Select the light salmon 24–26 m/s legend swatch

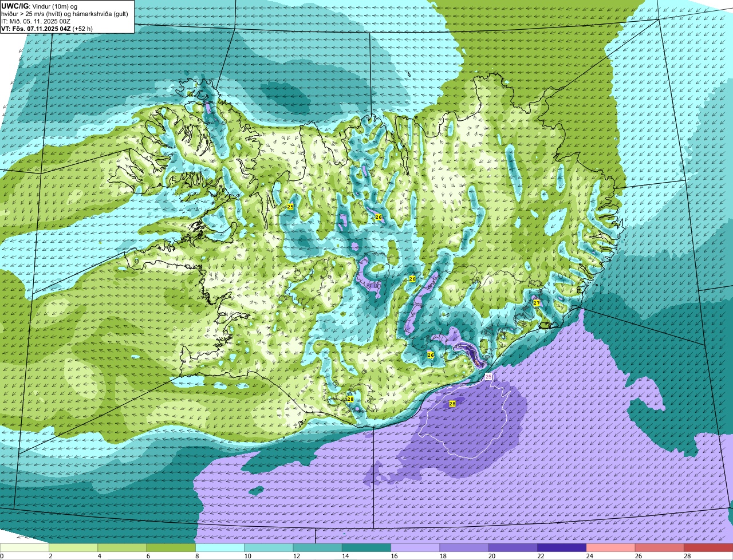point(611,548)
